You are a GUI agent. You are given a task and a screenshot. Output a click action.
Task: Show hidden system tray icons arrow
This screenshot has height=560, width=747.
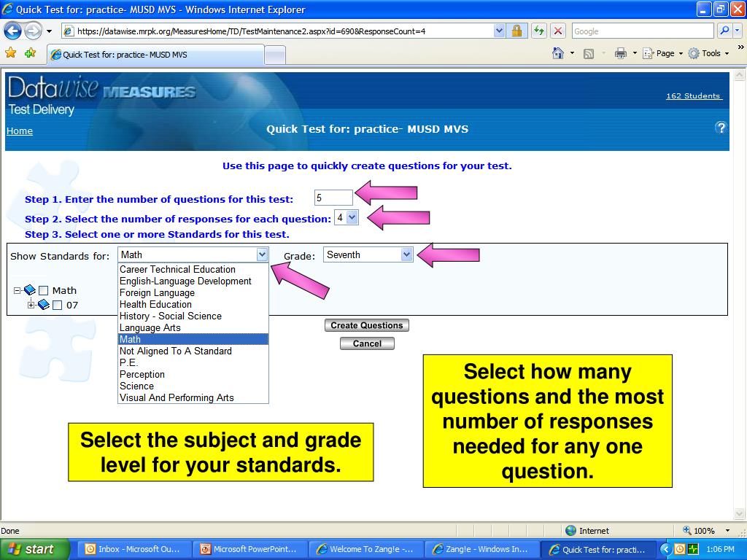665,550
